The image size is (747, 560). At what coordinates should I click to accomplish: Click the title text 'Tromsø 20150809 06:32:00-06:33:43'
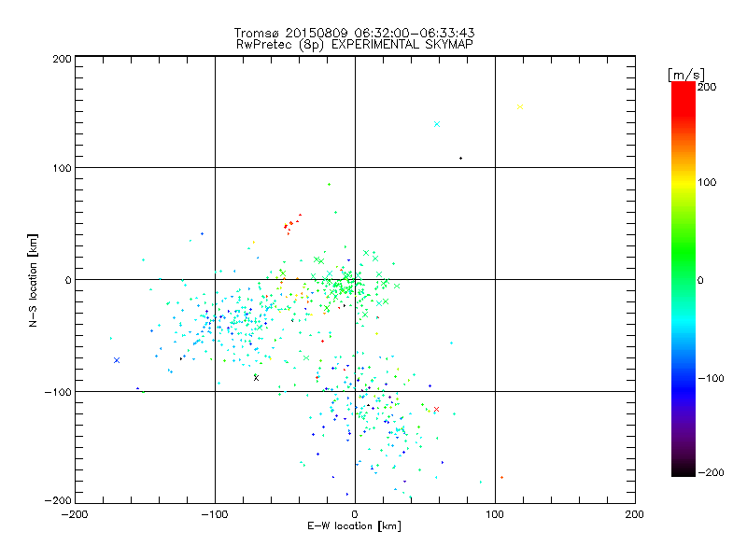click(354, 33)
